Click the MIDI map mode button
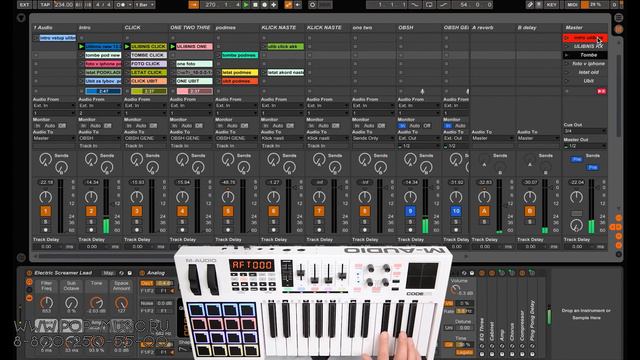 coord(572,5)
